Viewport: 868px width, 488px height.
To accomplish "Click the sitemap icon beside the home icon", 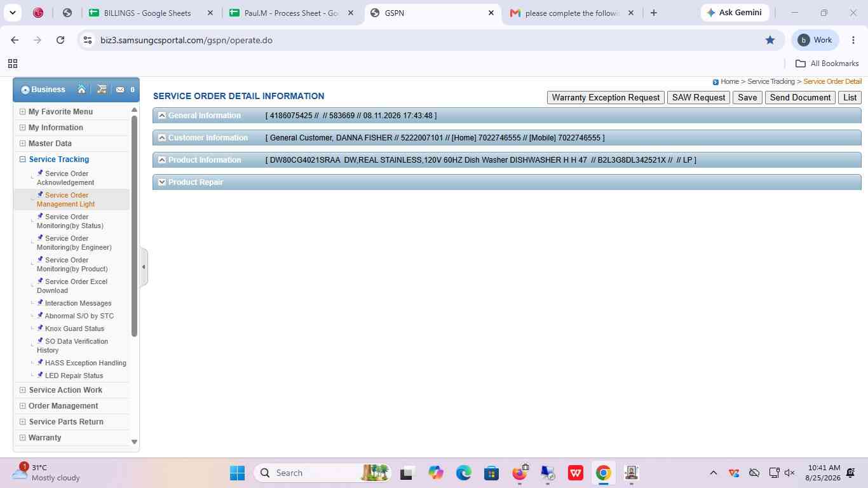I will coord(102,90).
